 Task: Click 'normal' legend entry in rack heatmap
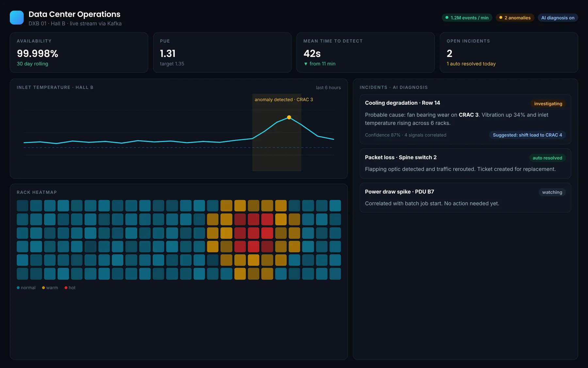(26, 288)
